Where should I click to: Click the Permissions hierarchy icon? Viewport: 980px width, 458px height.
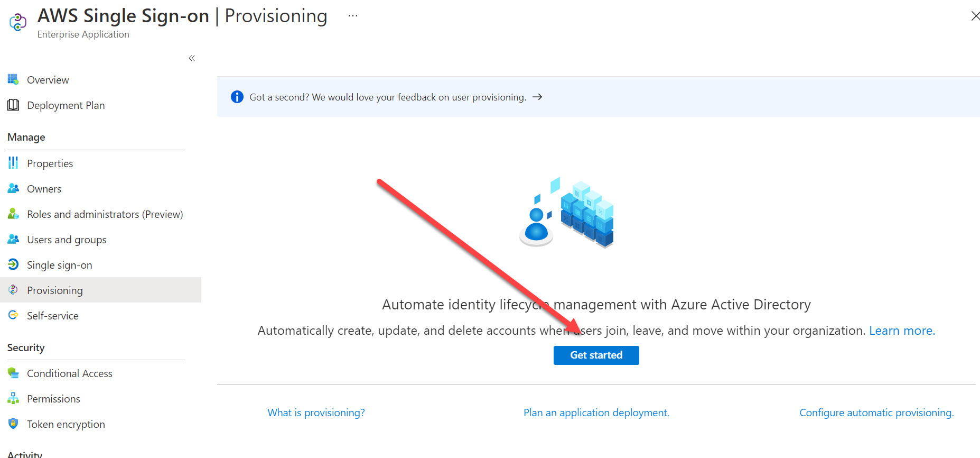pyautogui.click(x=13, y=398)
